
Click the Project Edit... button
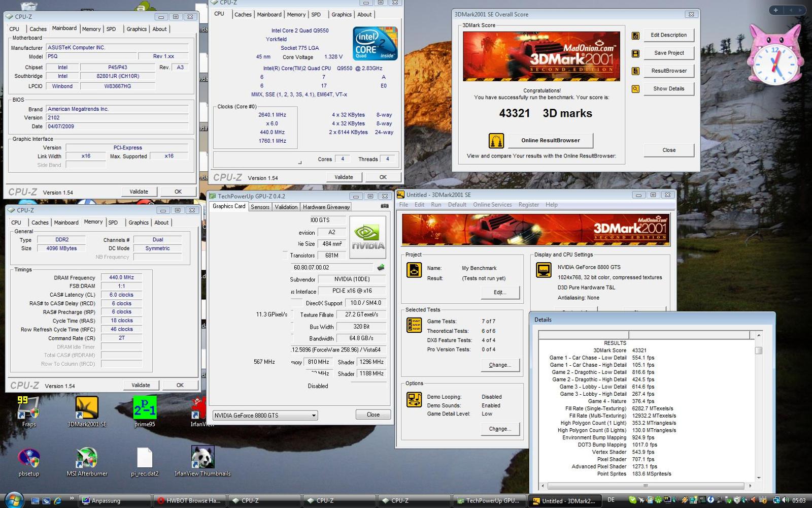[499, 292]
